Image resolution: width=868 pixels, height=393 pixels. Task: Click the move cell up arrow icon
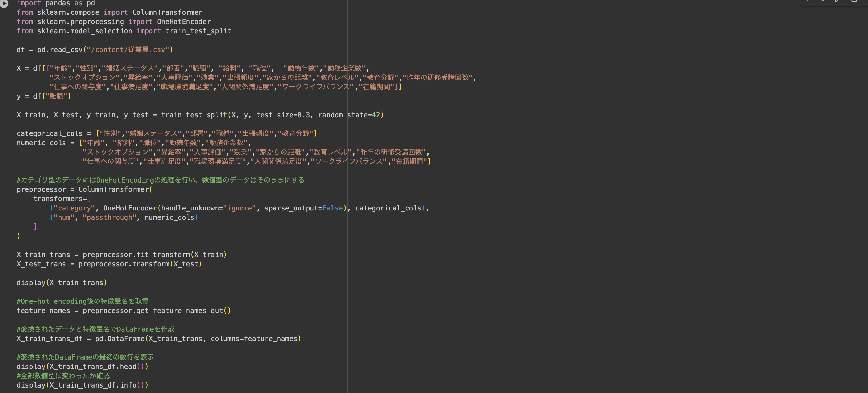[x=807, y=1]
